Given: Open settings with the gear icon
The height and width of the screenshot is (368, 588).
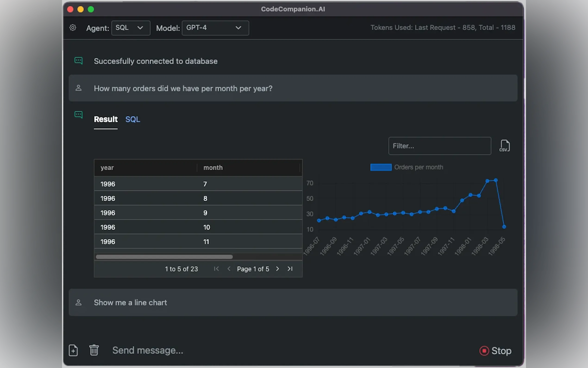Looking at the screenshot, I should click(x=73, y=28).
